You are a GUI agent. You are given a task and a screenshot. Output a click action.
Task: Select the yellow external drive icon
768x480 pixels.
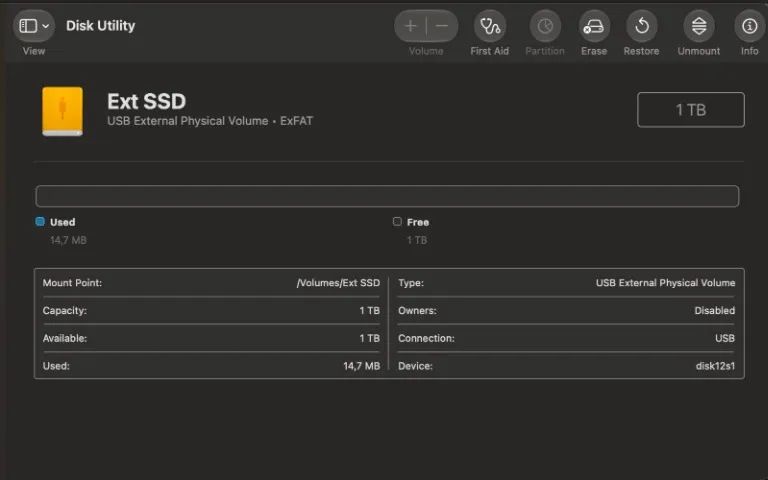click(62, 112)
